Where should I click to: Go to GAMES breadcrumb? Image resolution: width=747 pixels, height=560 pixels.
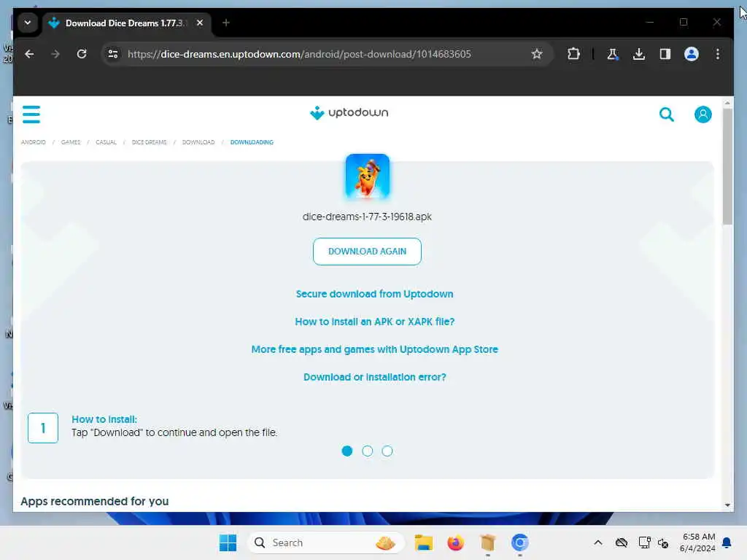coord(71,142)
